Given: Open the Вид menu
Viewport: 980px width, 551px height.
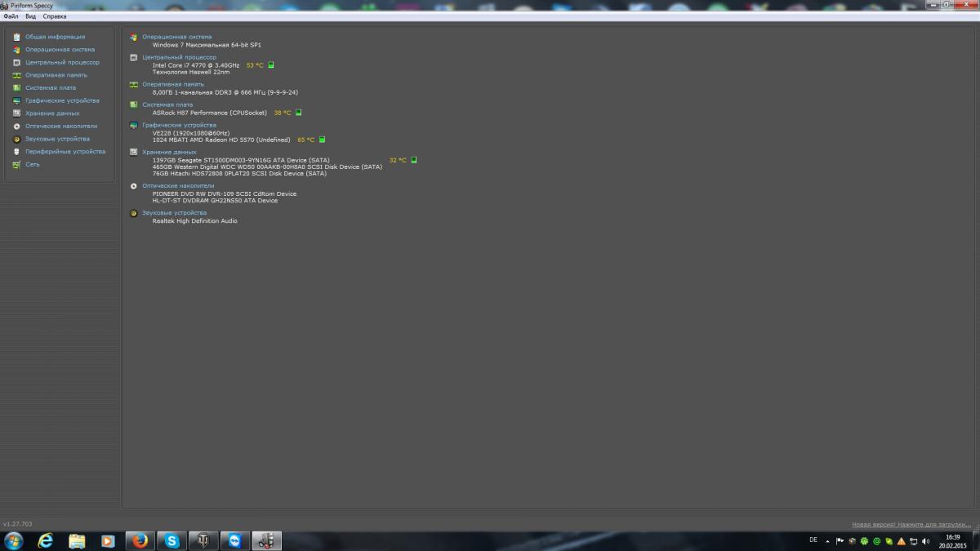Looking at the screenshot, I should (31, 16).
